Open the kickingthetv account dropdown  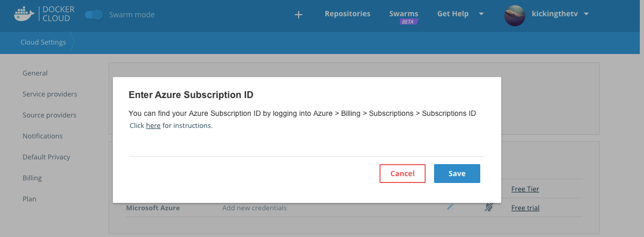(586, 14)
